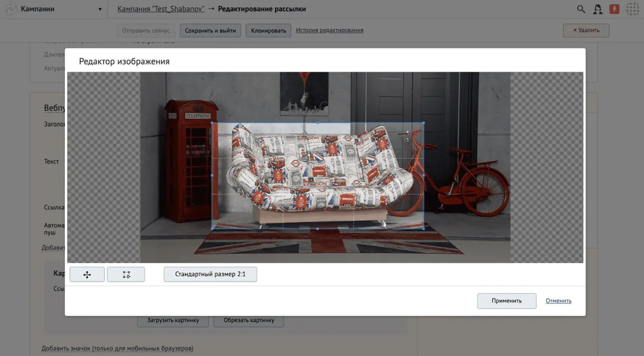Click the standard size 2:1 button
The image size is (644, 356).
210,274
